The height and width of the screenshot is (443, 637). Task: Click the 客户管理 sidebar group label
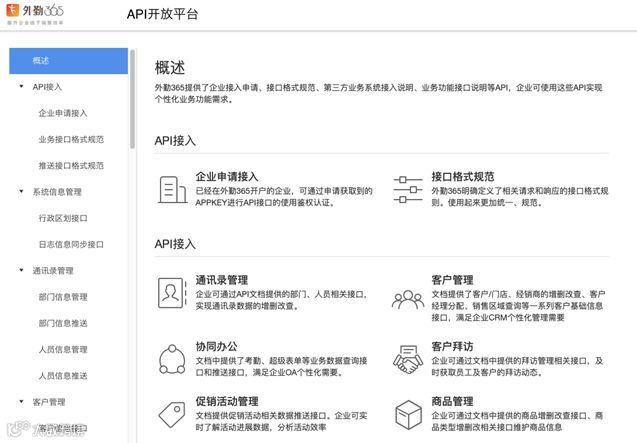click(x=49, y=402)
